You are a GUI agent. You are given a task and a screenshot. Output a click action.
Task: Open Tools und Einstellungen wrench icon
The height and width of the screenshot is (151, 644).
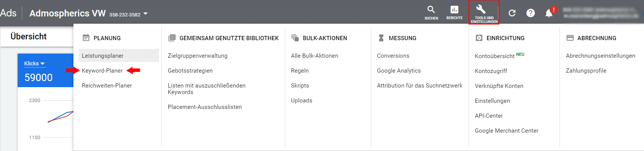481,9
